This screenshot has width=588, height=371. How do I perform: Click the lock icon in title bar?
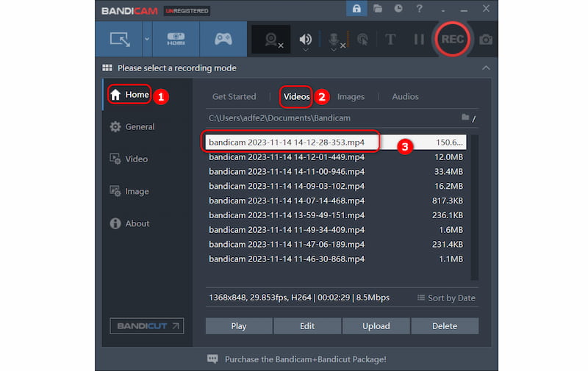tap(356, 9)
